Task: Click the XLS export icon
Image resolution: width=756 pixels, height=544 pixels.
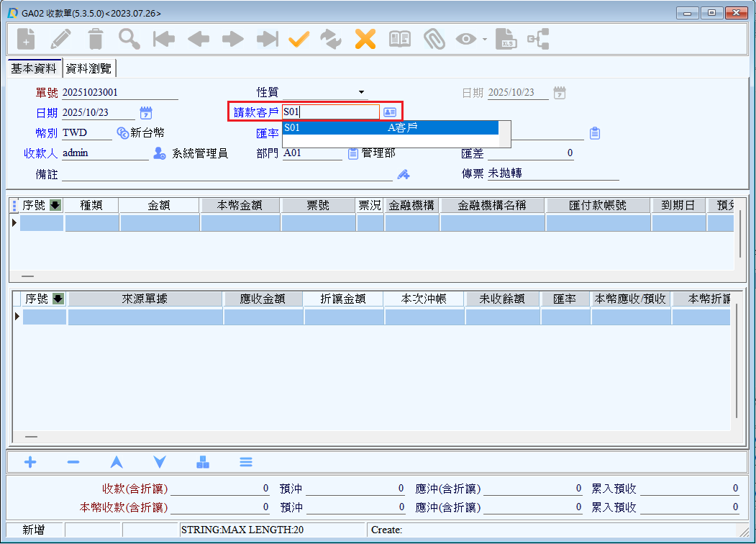Action: (x=507, y=39)
